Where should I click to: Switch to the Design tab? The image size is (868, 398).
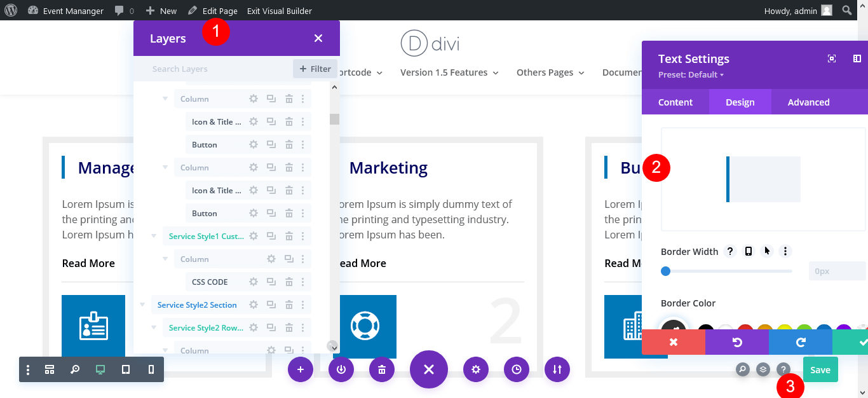tap(740, 102)
